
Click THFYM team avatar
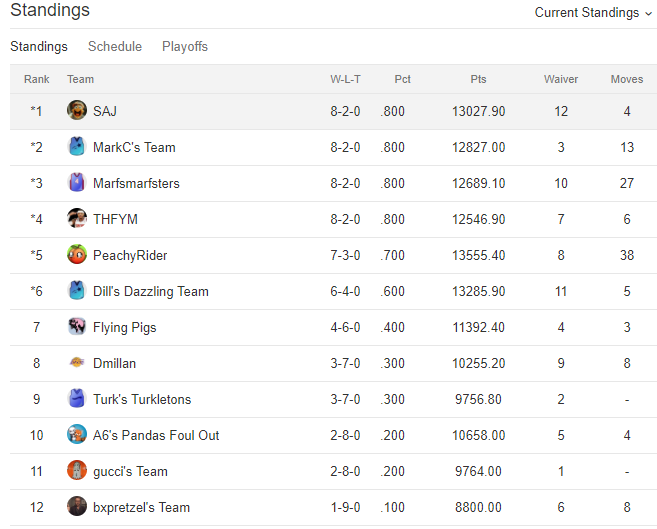pos(77,218)
